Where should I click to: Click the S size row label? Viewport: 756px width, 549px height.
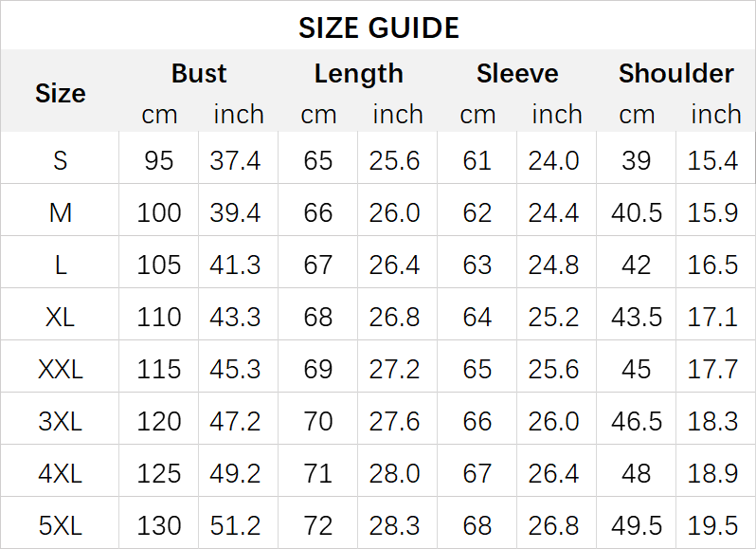(x=61, y=160)
